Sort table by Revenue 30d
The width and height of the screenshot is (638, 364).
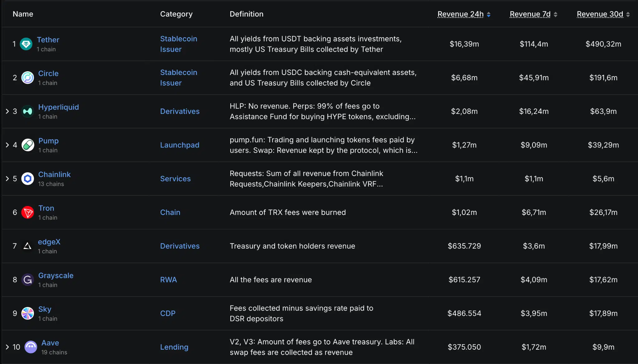(x=600, y=14)
